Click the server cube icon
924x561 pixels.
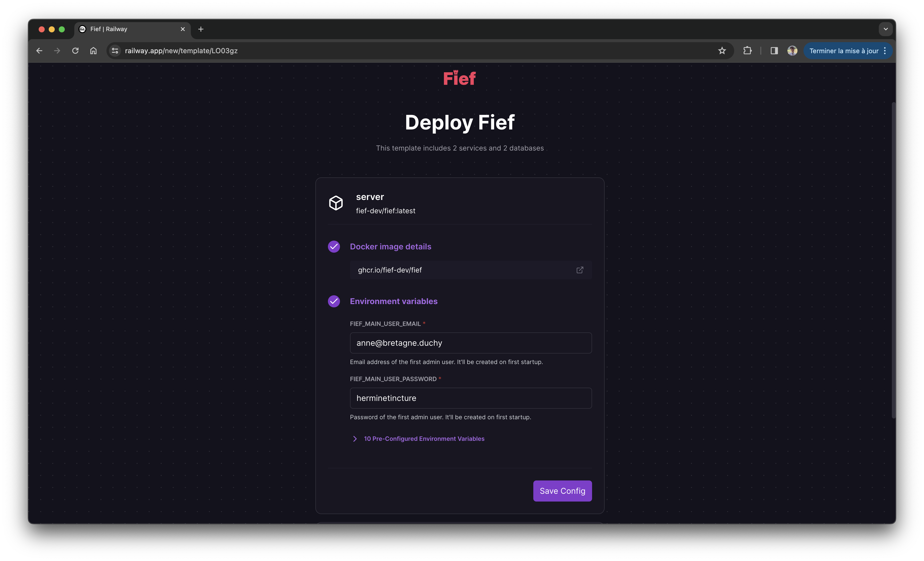[x=336, y=203]
